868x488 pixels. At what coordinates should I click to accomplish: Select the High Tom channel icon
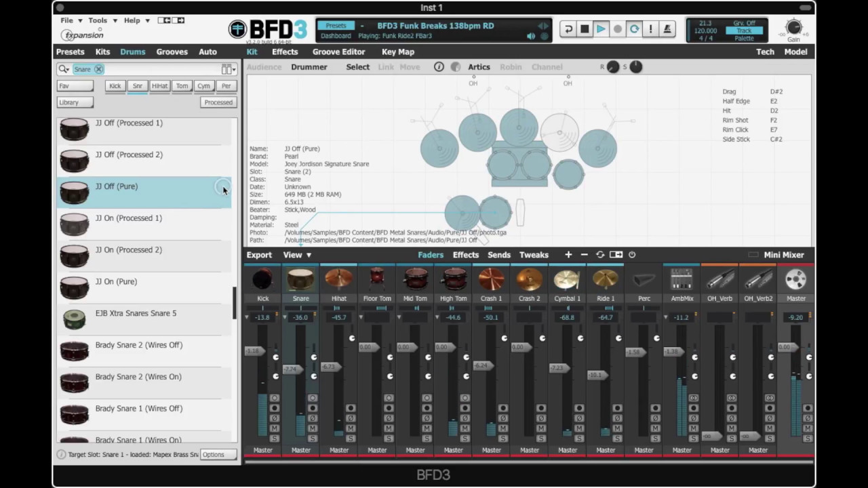pos(453,279)
